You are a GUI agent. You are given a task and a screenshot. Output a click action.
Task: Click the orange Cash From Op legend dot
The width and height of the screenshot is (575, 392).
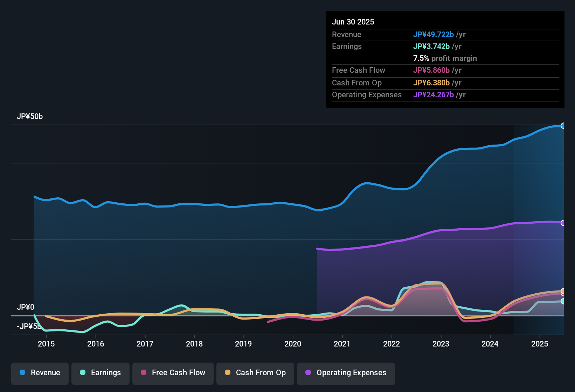pos(227,373)
